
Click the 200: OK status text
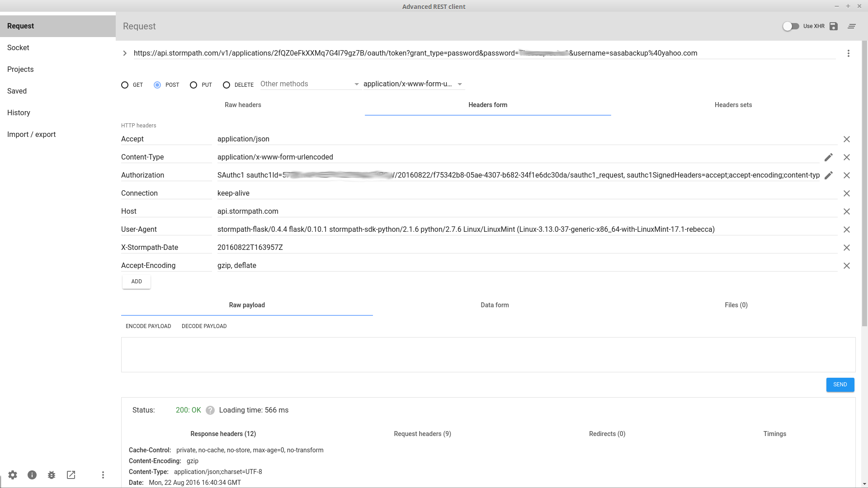click(188, 410)
